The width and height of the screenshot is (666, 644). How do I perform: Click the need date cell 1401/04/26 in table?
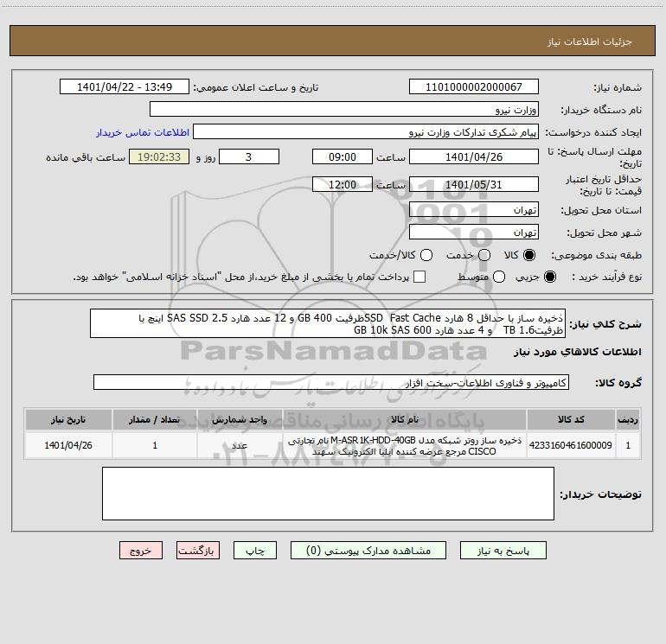click(68, 445)
